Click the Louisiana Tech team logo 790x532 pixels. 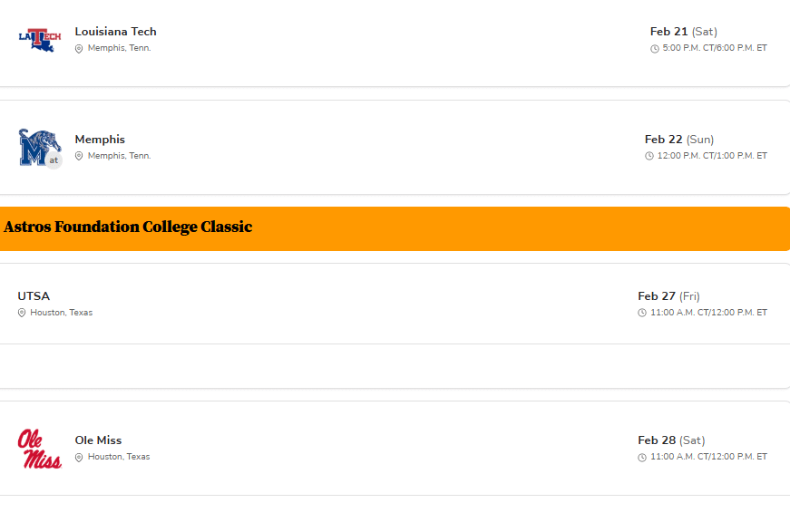click(40, 39)
